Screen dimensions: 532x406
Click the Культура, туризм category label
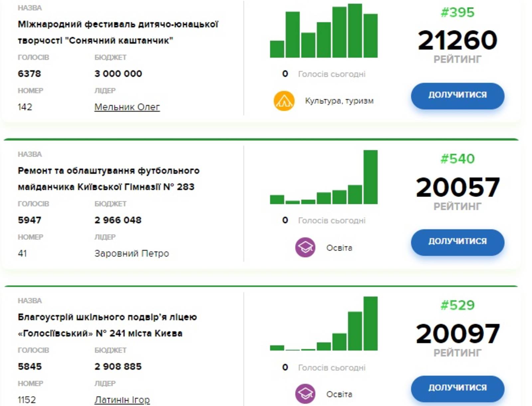pyautogui.click(x=339, y=101)
